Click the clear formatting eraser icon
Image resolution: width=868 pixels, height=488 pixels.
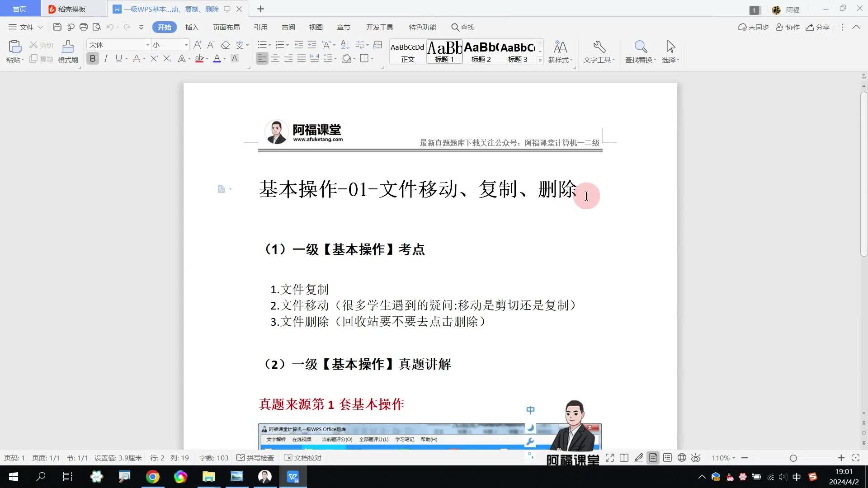pyautogui.click(x=225, y=45)
